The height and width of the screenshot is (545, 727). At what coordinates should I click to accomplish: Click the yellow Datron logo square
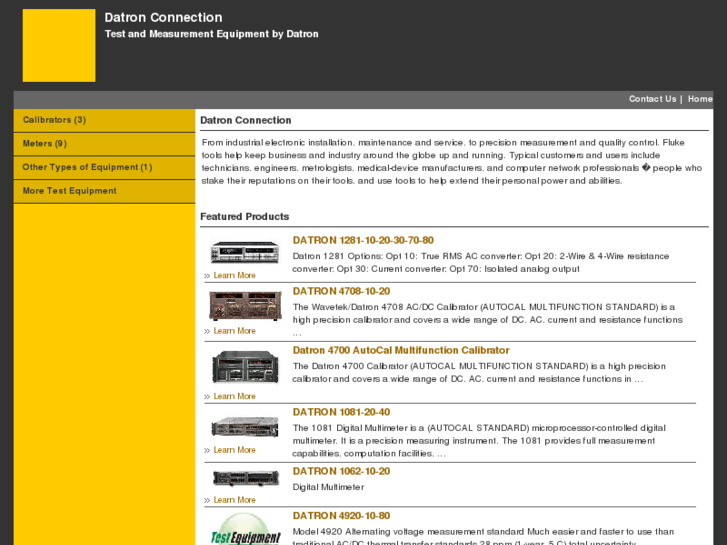[x=59, y=45]
